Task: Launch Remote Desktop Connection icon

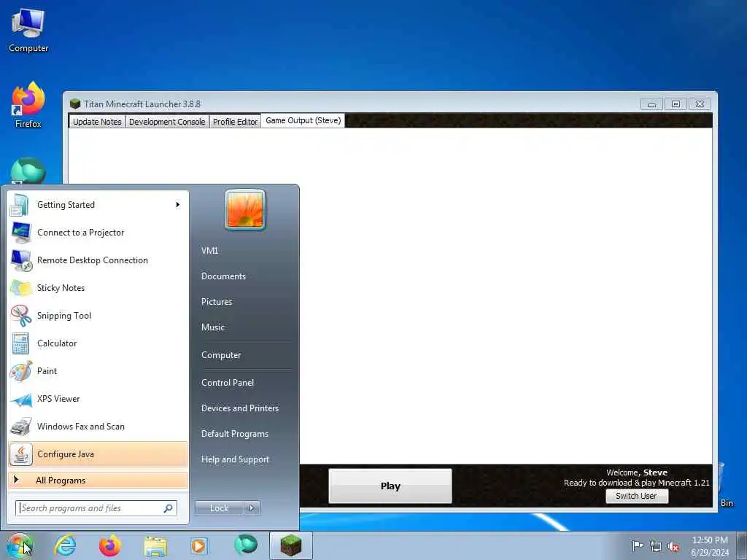Action: [x=21, y=260]
